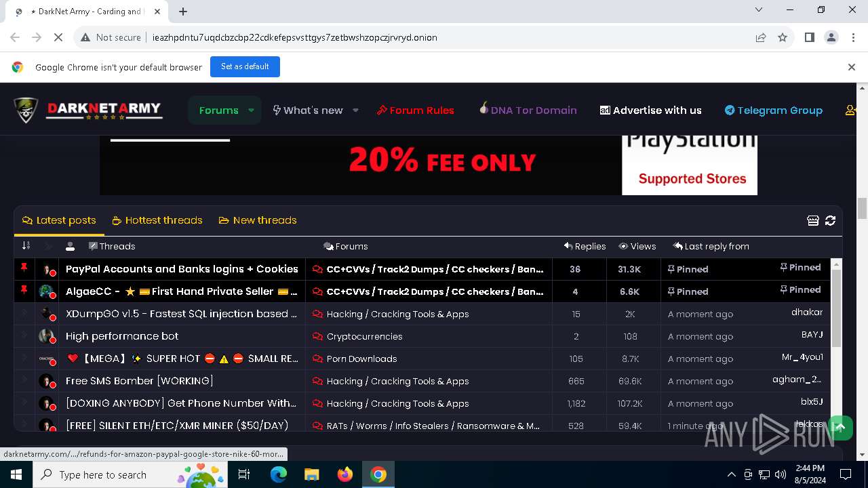Open the MEGA SUPER HOT thread
The height and width of the screenshot is (488, 868).
[182, 359]
